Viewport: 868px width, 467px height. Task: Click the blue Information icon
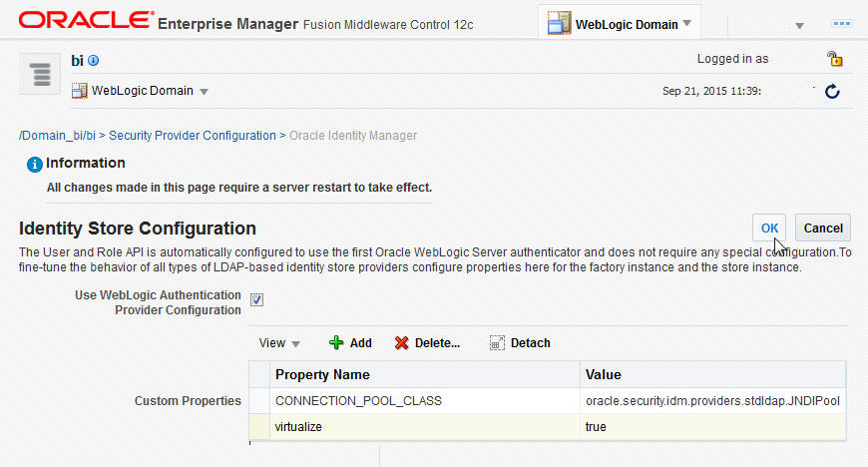tap(34, 165)
